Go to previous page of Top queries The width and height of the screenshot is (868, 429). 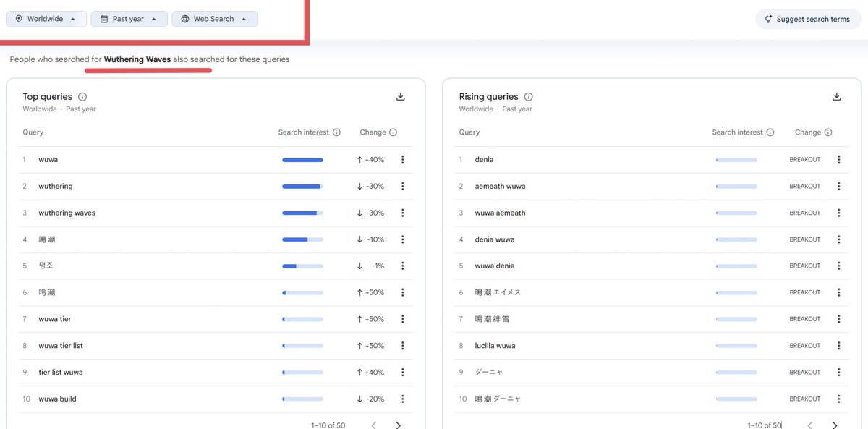click(x=374, y=425)
